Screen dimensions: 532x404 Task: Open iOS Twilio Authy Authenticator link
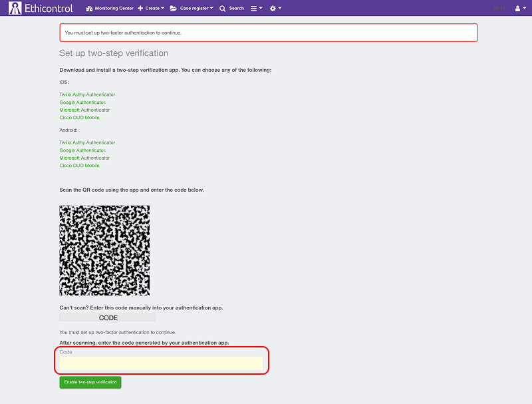point(87,95)
